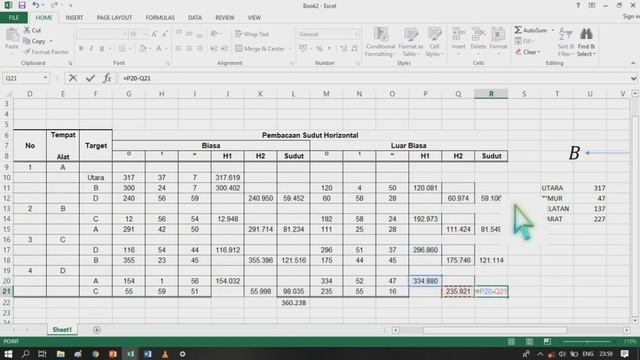Click the Insert Function fx button
Screen dimensions: 640x360
tap(107, 78)
